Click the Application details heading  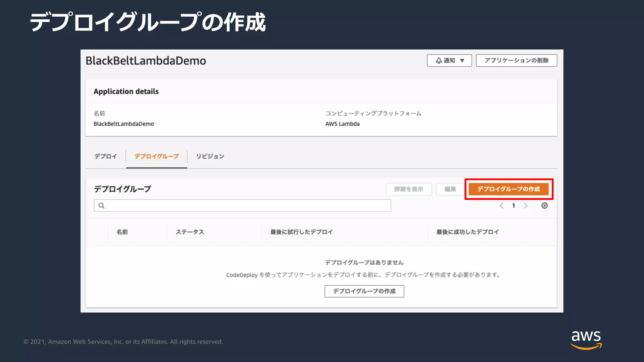126,91
